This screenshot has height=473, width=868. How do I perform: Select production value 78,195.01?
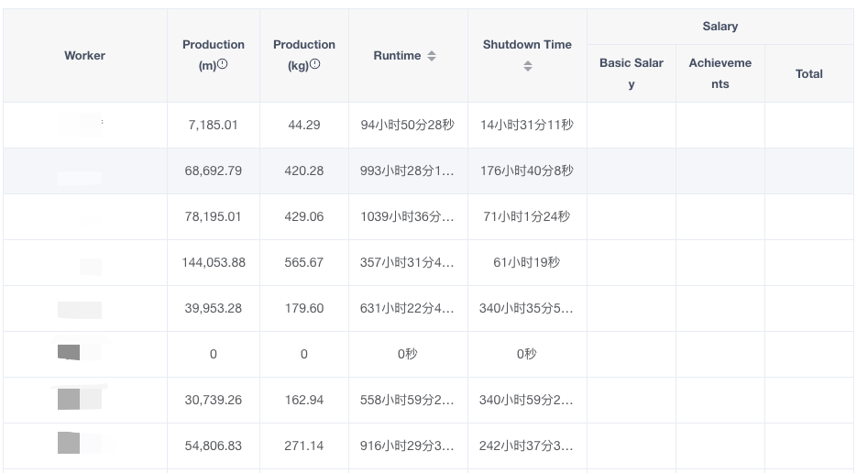point(214,217)
